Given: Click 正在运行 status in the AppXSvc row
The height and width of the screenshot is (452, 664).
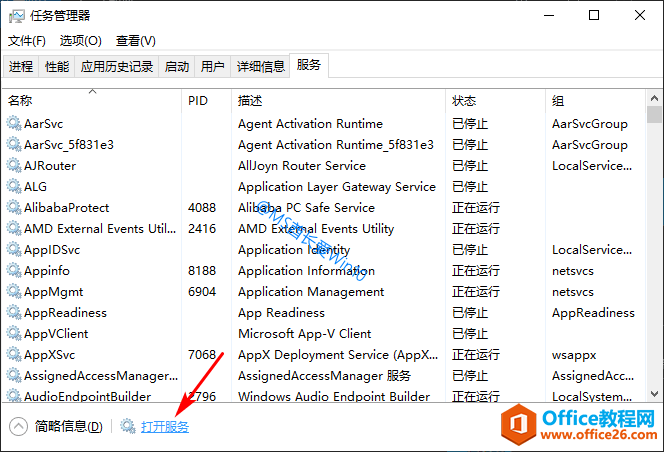Looking at the screenshot, I should tap(476, 355).
